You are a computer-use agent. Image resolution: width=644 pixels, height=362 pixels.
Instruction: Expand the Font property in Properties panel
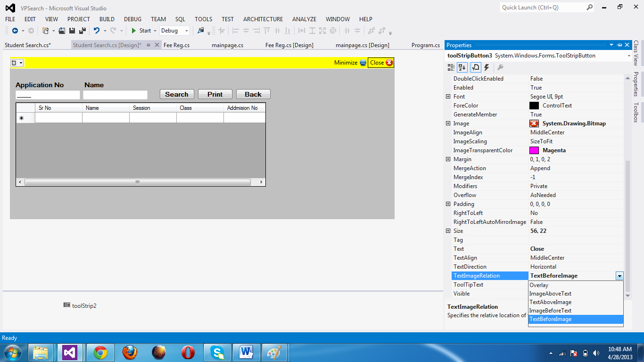[x=448, y=96]
